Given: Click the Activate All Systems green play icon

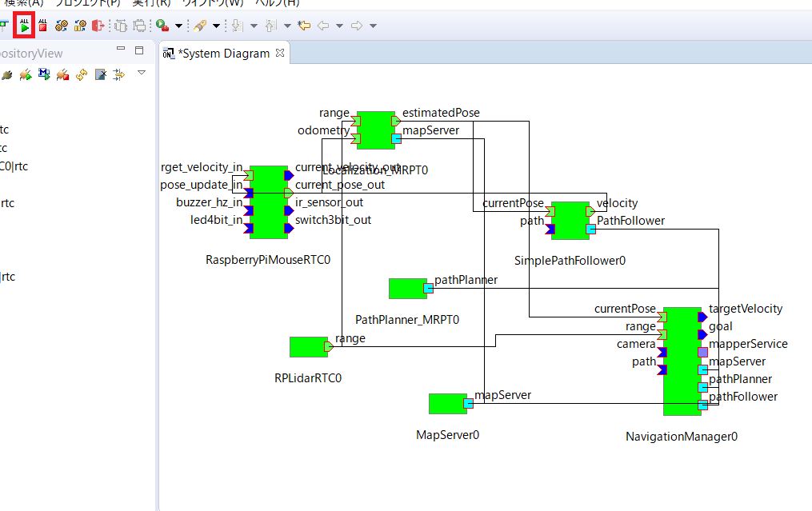Looking at the screenshot, I should (x=26, y=26).
